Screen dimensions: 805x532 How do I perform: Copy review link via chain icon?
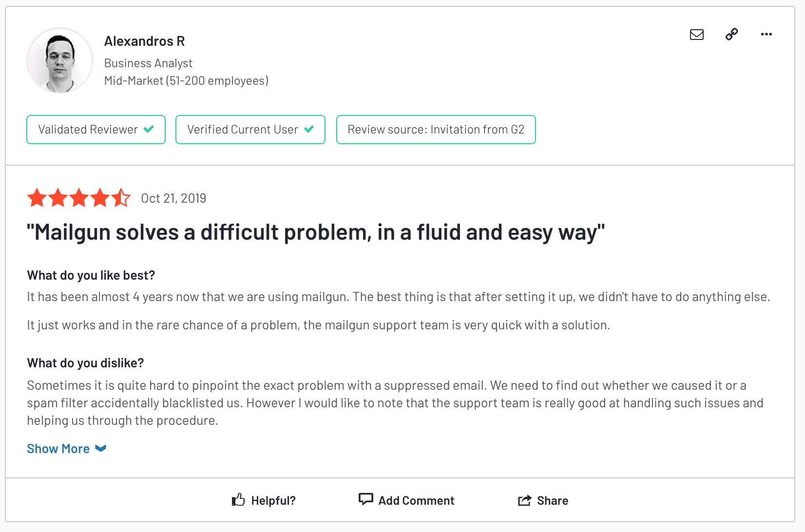pyautogui.click(x=731, y=34)
